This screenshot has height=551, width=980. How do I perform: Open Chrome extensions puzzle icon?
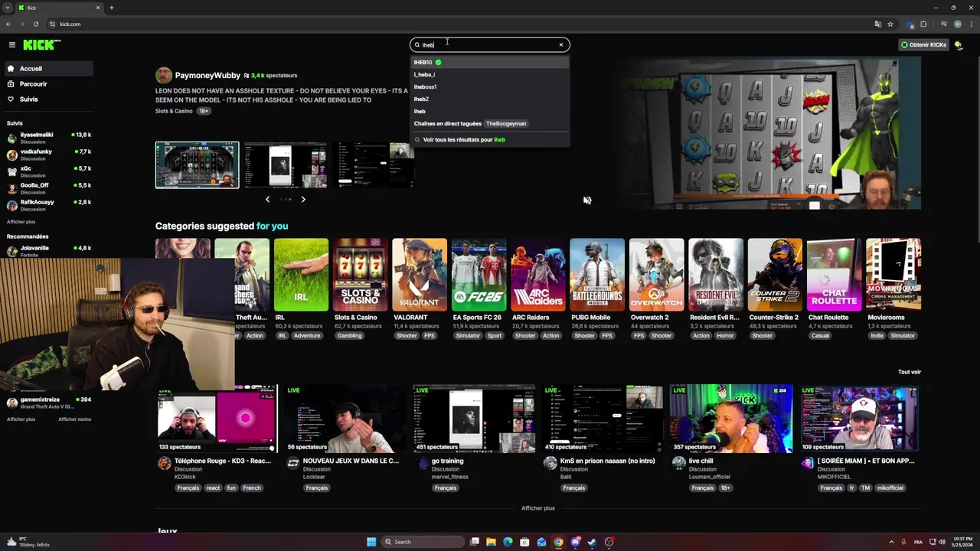[x=923, y=24]
